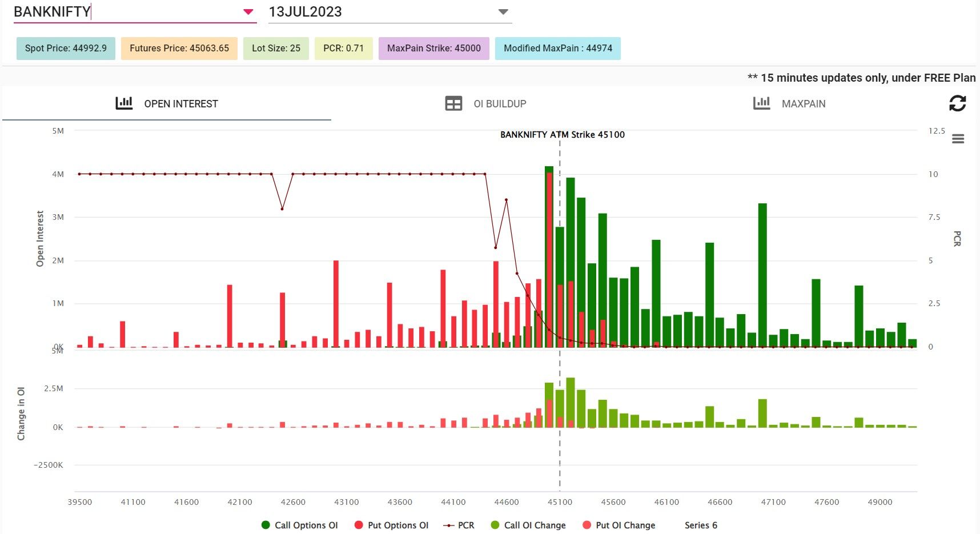Switch to the OI BUILDUP tab
Viewport: 980px width, 534px height.
(485, 103)
